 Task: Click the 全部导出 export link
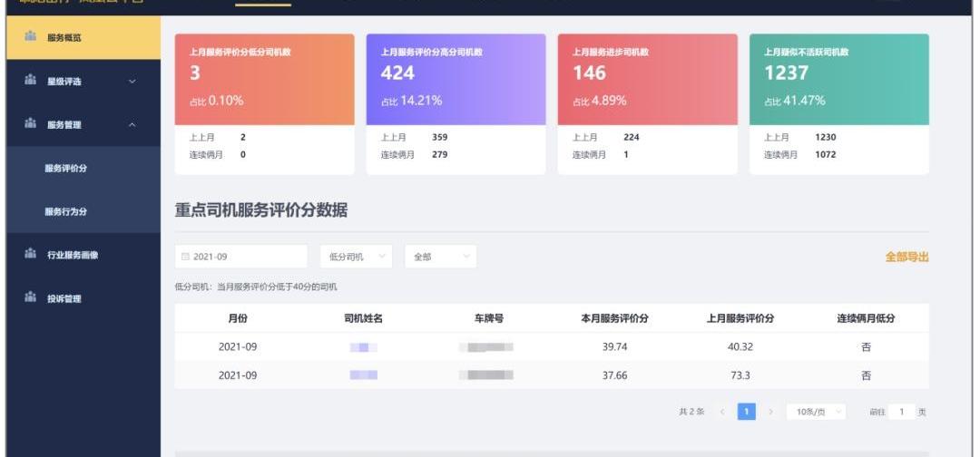point(906,258)
